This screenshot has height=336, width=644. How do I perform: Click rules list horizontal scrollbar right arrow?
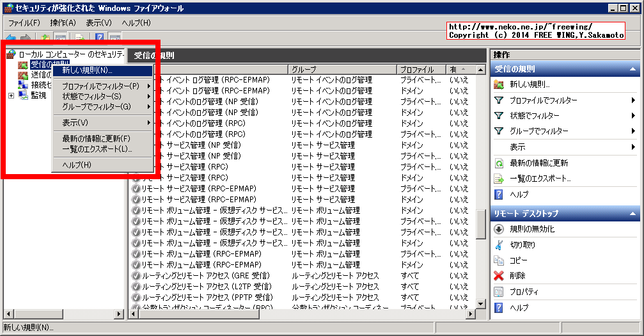471,314
